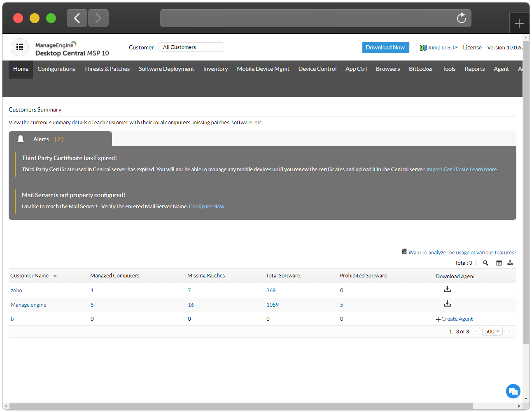Click the browser back arrow
The image size is (532, 412).
tap(77, 18)
